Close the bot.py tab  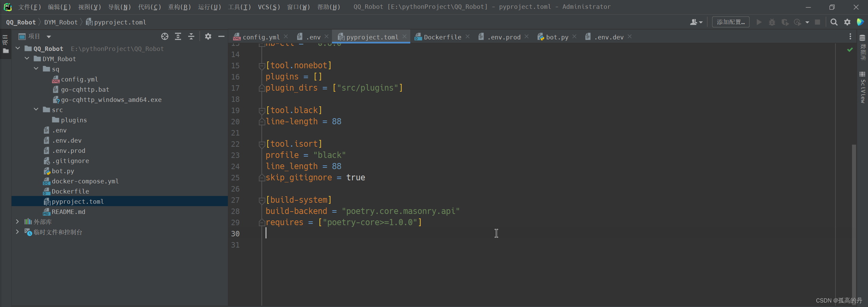point(574,36)
